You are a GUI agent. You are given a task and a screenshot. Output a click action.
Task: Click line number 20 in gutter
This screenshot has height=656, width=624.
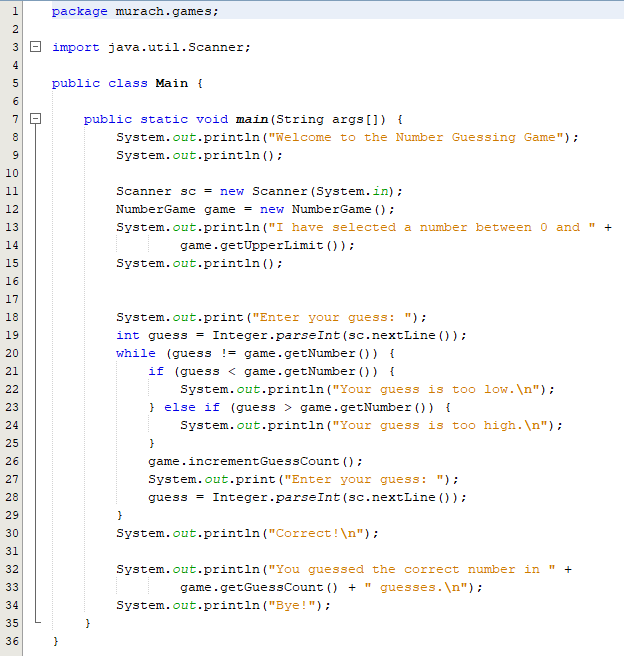pos(12,353)
